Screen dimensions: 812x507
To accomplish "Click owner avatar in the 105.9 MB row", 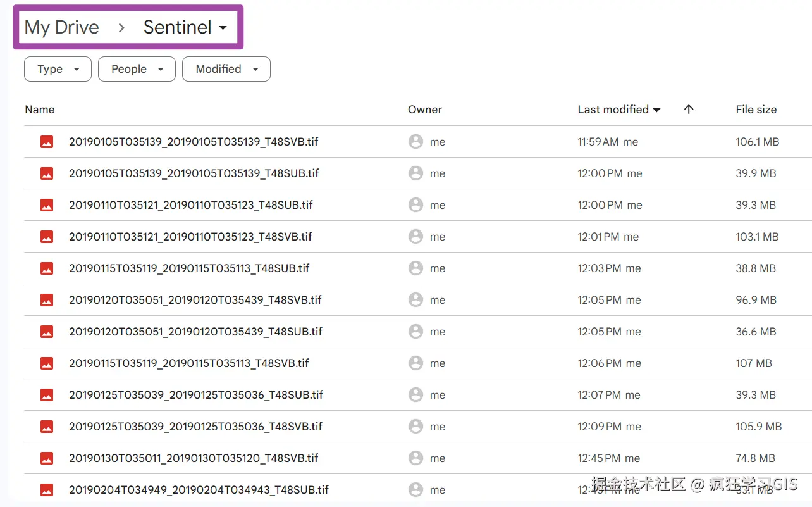I will point(415,427).
